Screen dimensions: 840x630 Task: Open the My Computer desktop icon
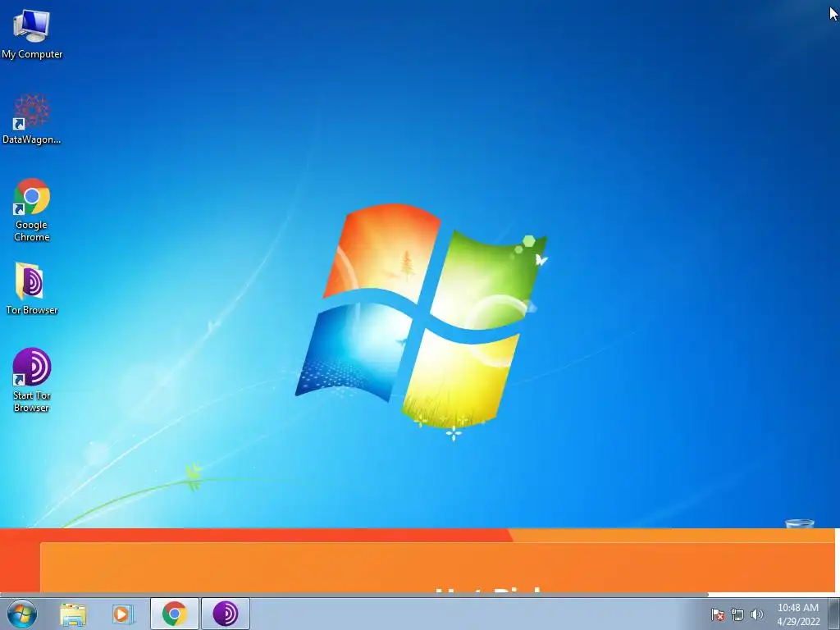[x=32, y=34]
